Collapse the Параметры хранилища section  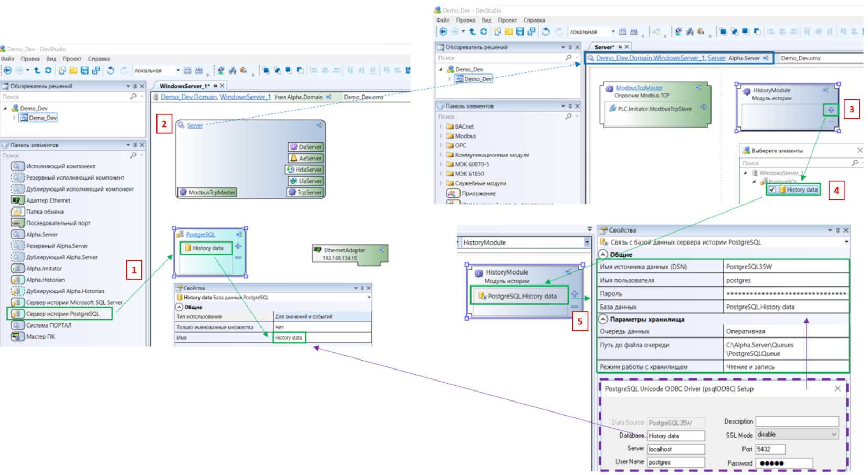[x=603, y=319]
